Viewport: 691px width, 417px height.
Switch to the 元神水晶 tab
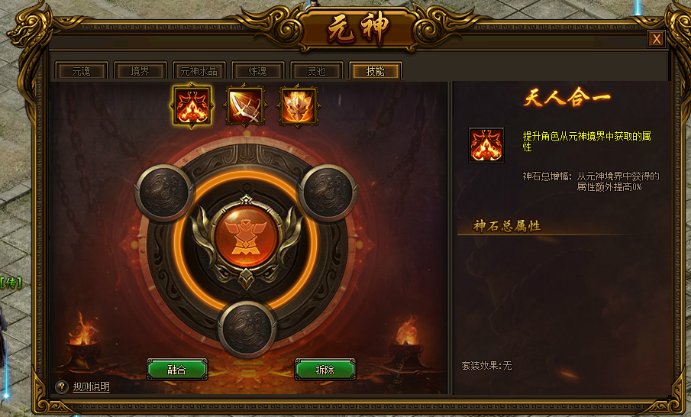(x=199, y=71)
